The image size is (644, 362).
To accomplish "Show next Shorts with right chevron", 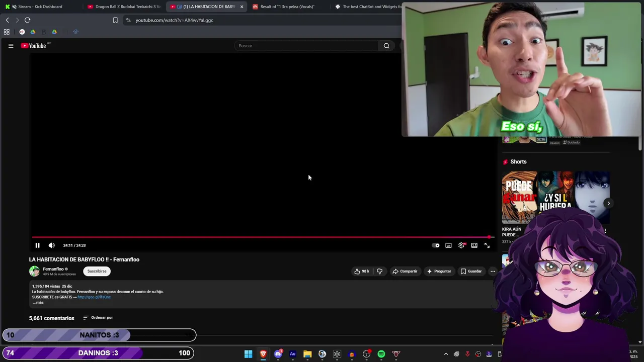I will tap(608, 204).
